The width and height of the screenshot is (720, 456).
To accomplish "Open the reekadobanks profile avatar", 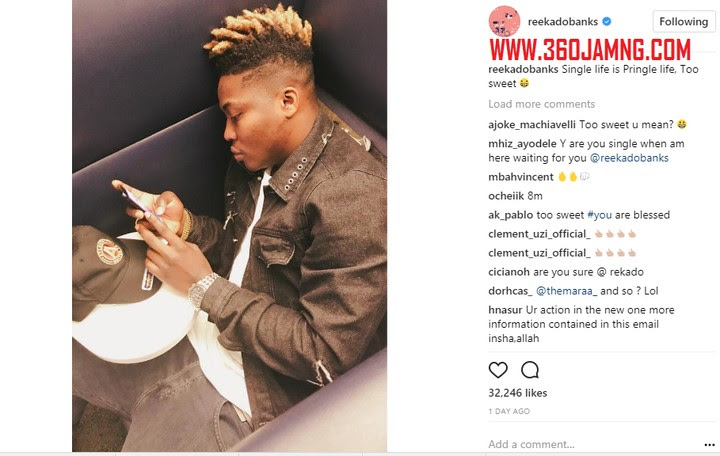I will click(x=504, y=22).
